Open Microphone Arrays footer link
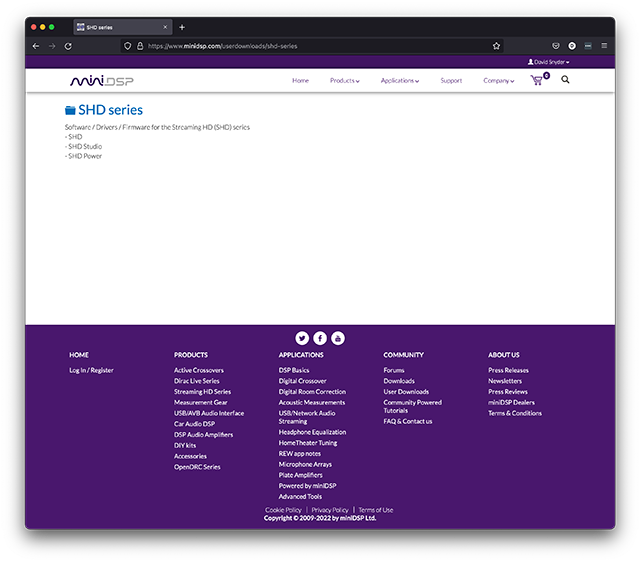The width and height of the screenshot is (640, 562). point(305,464)
